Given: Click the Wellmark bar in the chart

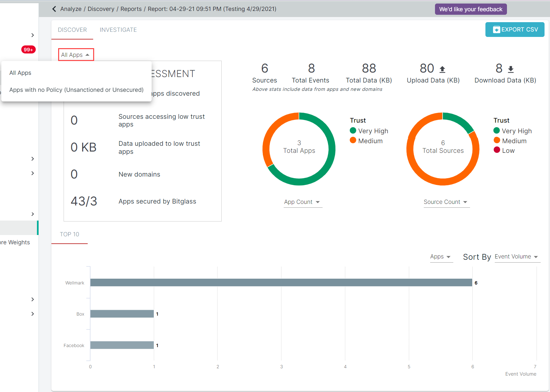Looking at the screenshot, I should pos(281,283).
